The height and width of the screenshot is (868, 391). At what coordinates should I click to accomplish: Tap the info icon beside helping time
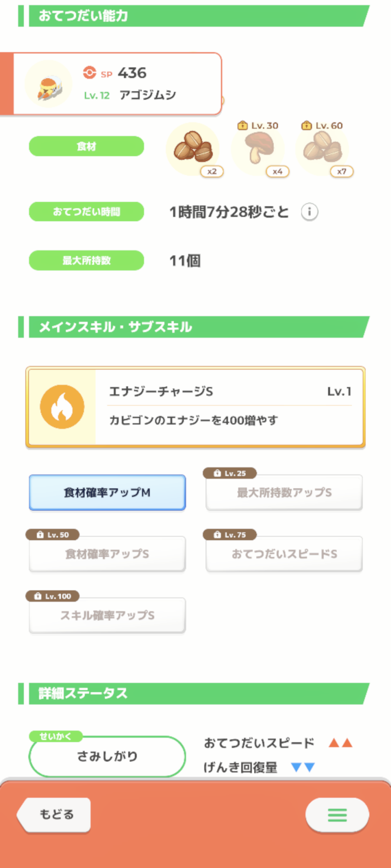309,212
